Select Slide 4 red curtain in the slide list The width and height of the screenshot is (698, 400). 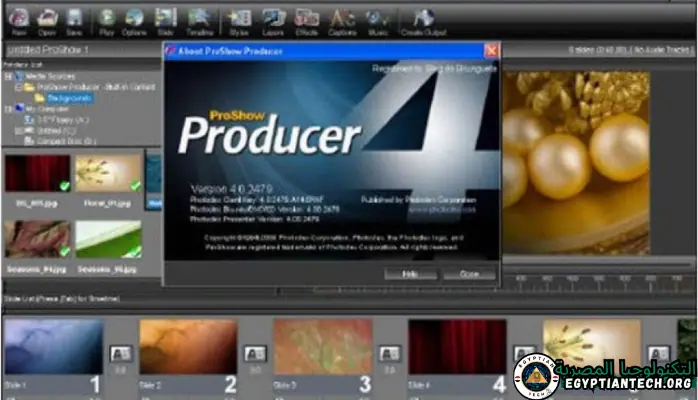click(x=458, y=347)
